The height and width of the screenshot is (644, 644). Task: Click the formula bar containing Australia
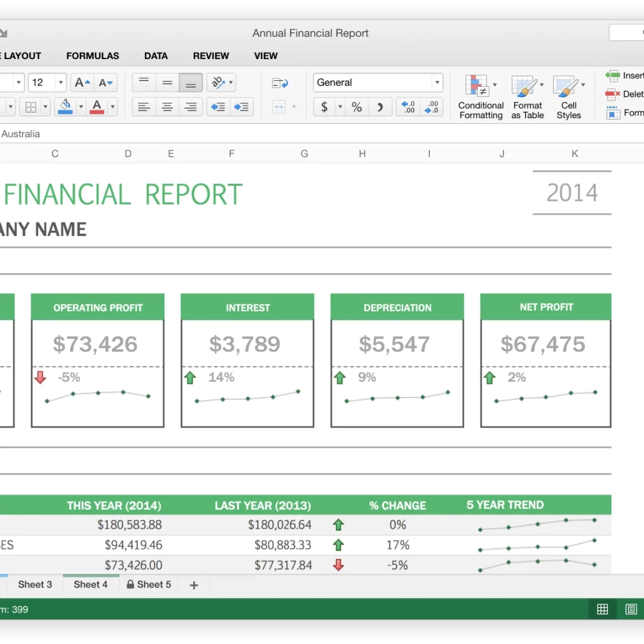pyautogui.click(x=322, y=134)
